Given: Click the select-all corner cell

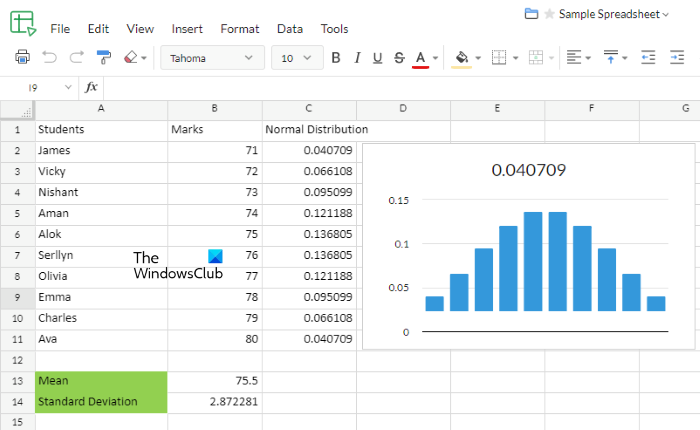Looking at the screenshot, I should [18, 110].
